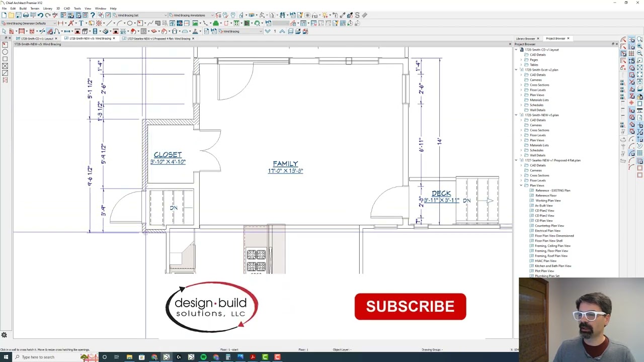
Task: Open the Wind Bracing Dimension Defaults dropdown
Action: tap(29, 23)
